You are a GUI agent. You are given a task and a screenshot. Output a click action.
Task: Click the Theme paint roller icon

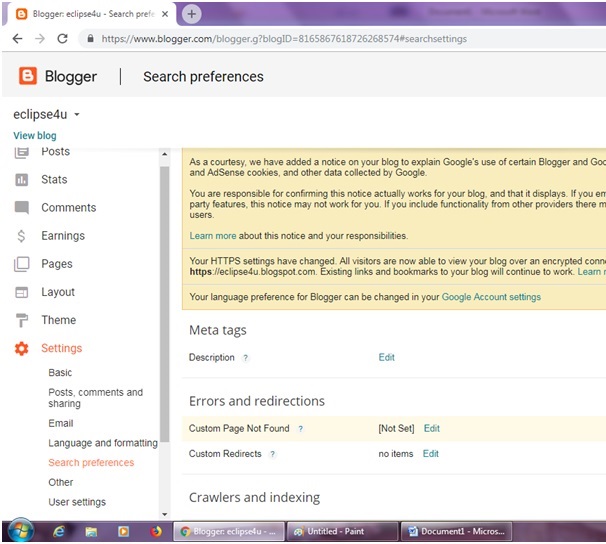click(22, 320)
